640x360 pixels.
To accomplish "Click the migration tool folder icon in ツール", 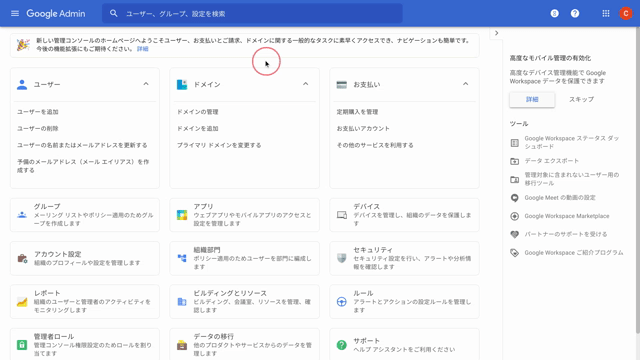I will 514,180.
